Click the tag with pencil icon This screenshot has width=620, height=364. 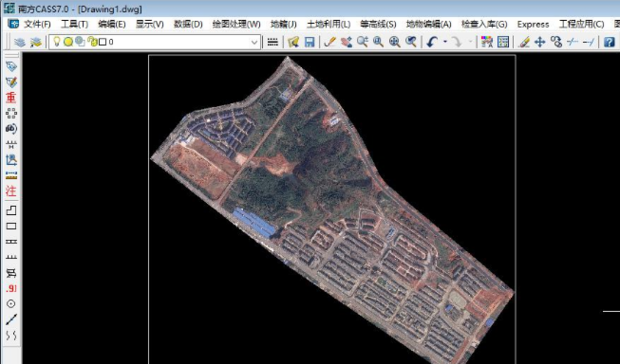click(x=11, y=82)
